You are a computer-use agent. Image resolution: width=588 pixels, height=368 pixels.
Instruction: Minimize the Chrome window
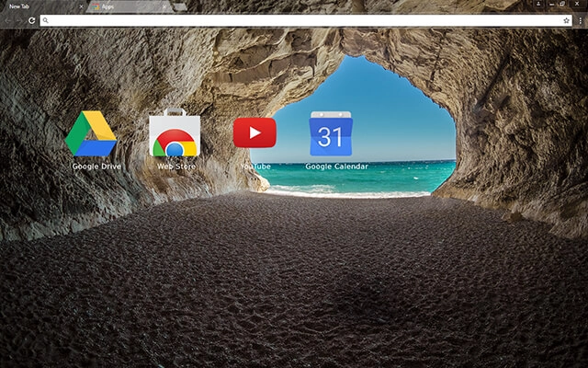(x=551, y=4)
